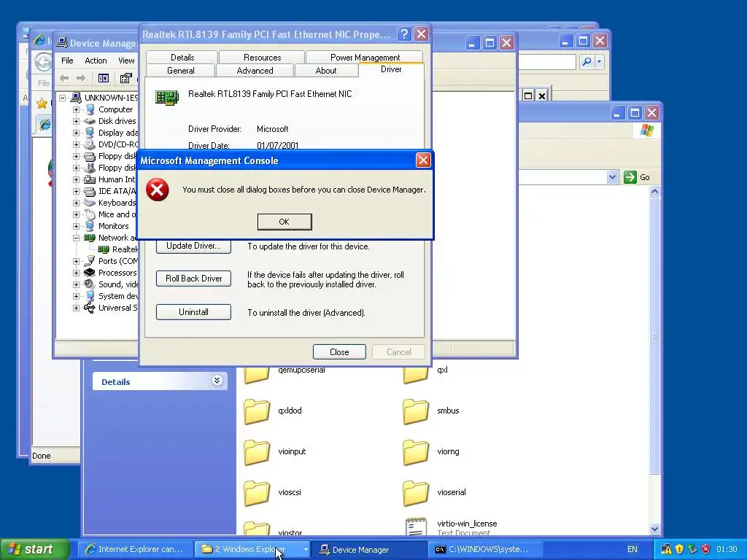747x560 pixels.
Task: Click the Uninstall driver button
Action: point(193,312)
